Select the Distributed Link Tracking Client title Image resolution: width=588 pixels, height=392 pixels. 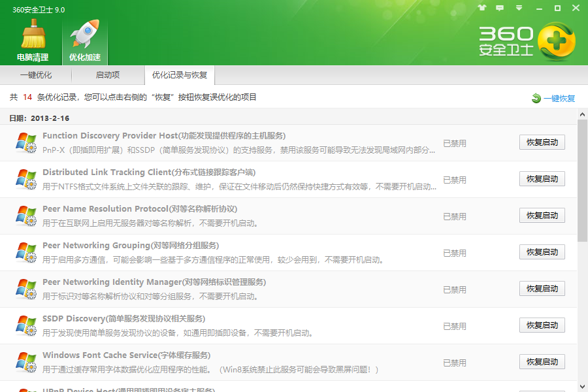click(149, 172)
